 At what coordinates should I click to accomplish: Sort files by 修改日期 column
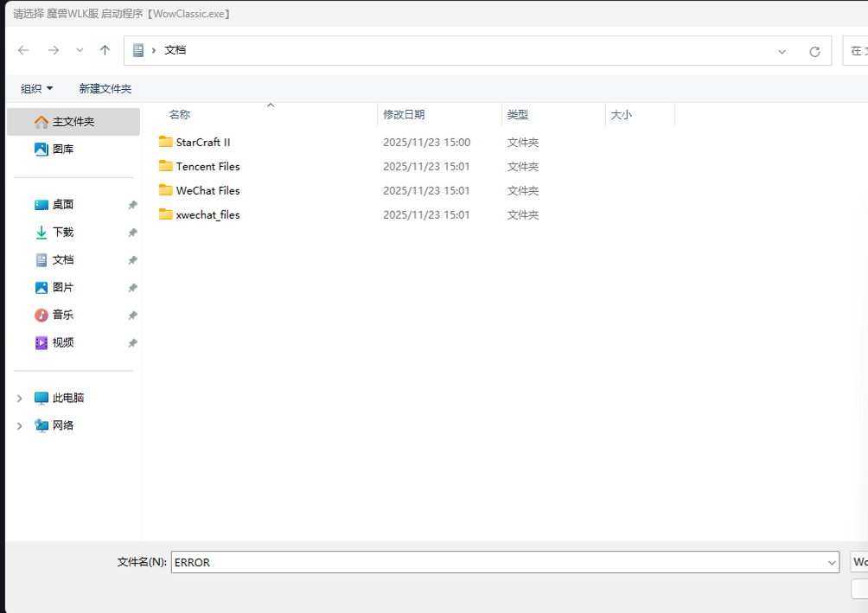click(x=404, y=114)
